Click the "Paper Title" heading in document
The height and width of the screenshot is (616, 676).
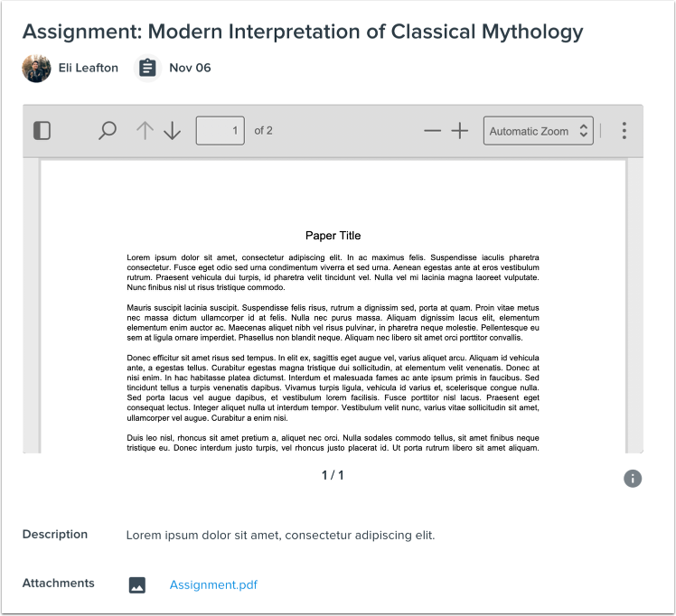pos(333,236)
